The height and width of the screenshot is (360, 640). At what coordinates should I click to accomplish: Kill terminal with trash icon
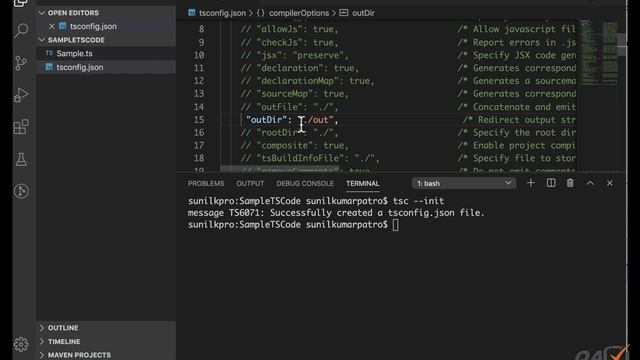[570, 183]
